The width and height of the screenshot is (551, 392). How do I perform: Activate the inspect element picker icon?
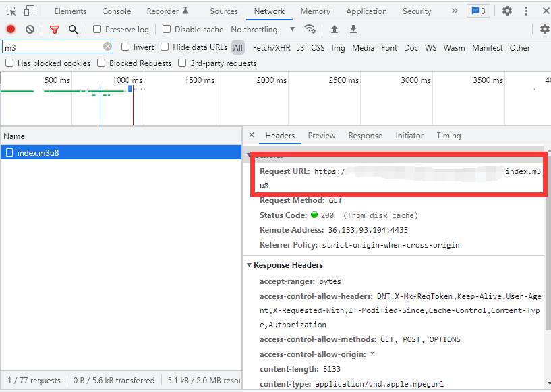pyautogui.click(x=11, y=11)
